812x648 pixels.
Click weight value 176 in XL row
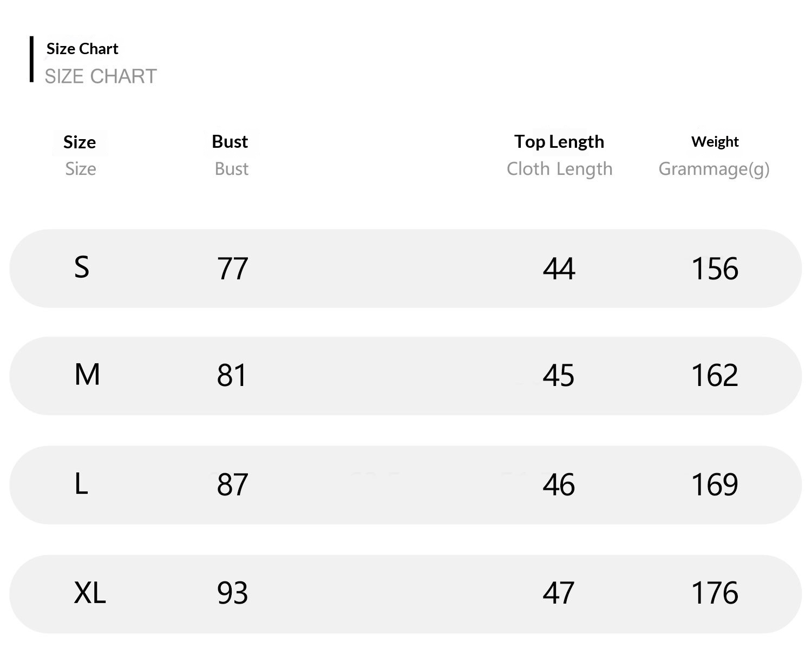pyautogui.click(x=715, y=593)
